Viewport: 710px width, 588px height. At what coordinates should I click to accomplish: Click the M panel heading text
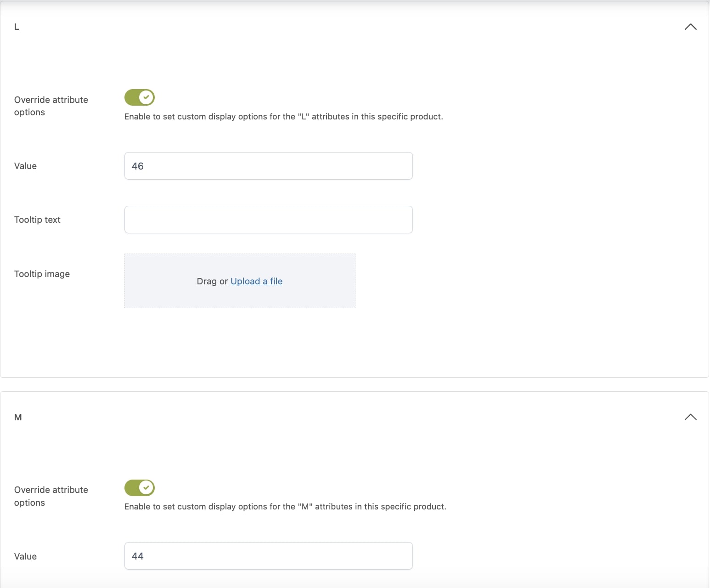[x=18, y=417]
